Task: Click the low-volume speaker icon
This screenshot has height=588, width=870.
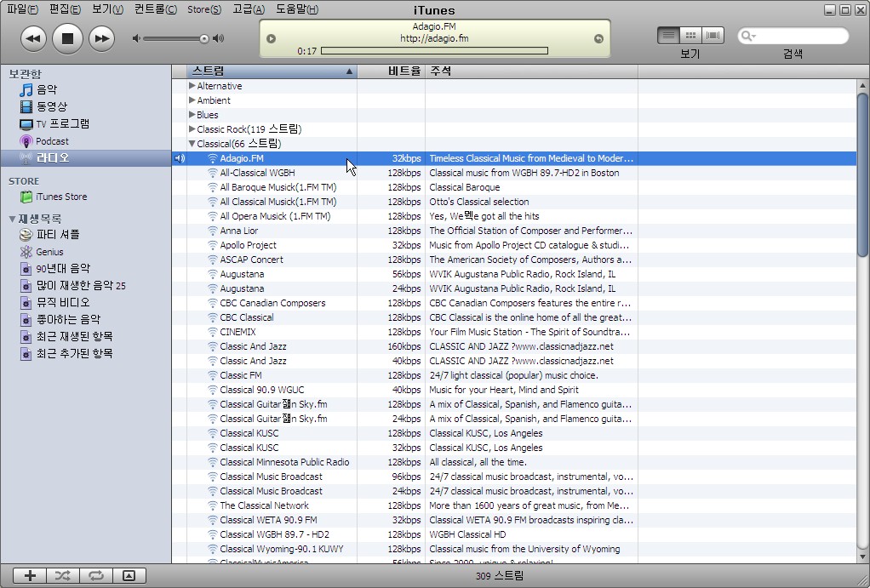Action: coord(136,38)
